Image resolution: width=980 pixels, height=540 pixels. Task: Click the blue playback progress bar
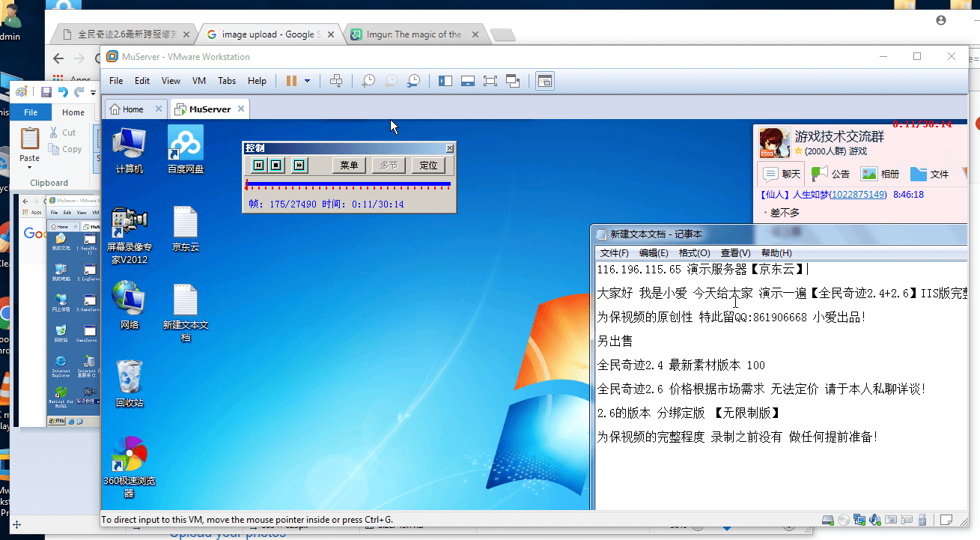[x=348, y=183]
